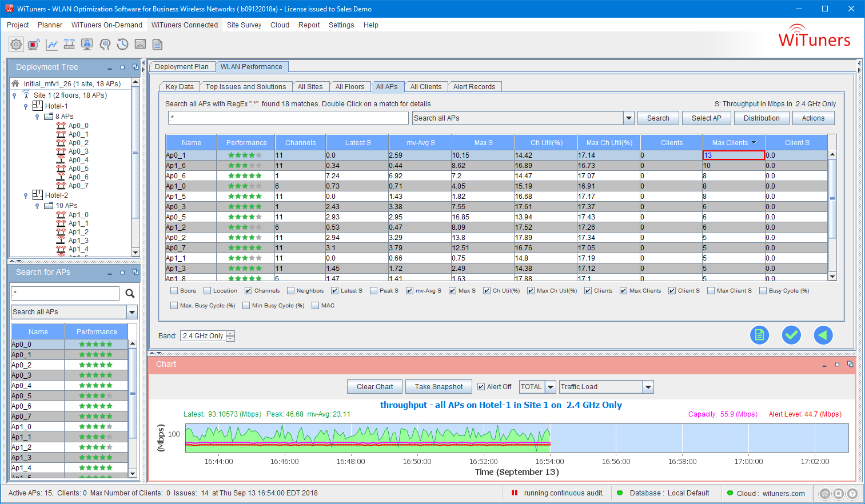Click the dual access points toolbar icon
The image size is (865, 504).
point(69,45)
